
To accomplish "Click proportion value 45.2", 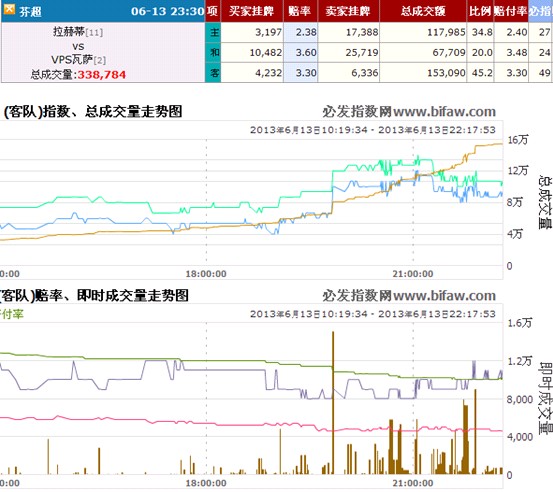I will [482, 73].
